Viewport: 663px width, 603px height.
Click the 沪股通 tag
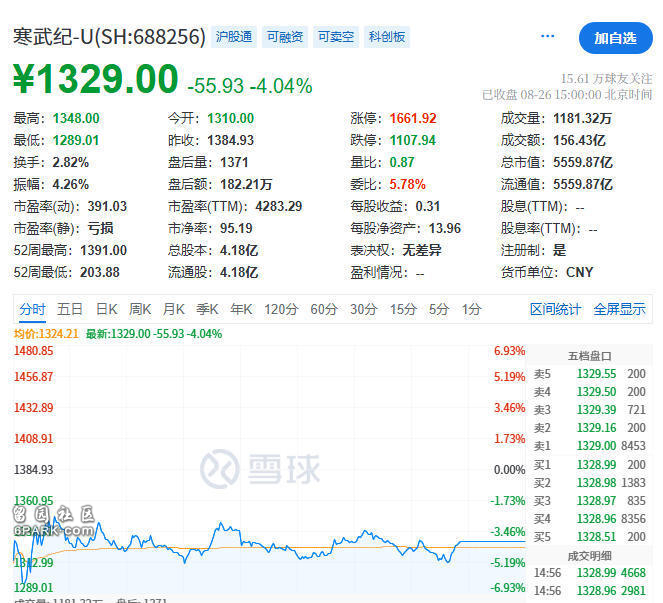[235, 37]
